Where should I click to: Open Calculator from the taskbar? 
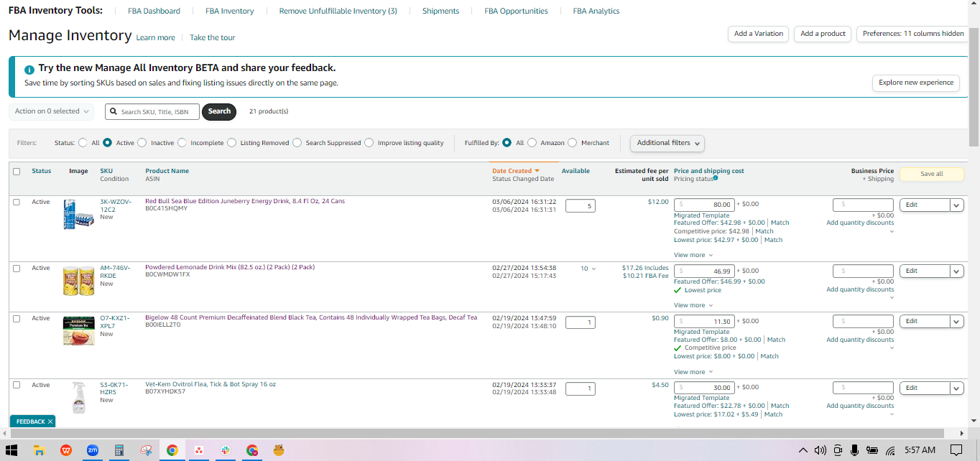click(x=119, y=450)
